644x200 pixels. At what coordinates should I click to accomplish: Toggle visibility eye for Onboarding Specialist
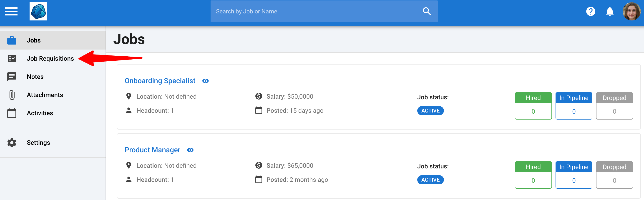coord(206,81)
